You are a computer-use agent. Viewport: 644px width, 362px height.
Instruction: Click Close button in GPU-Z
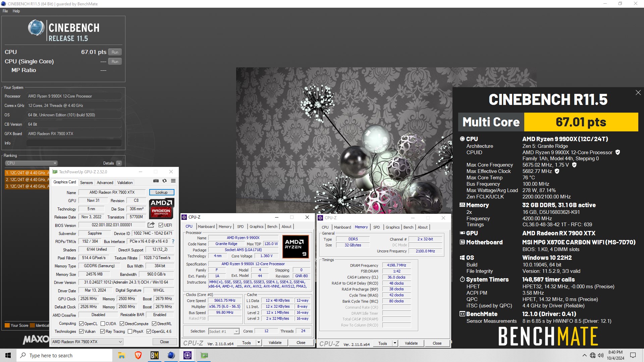(x=164, y=342)
